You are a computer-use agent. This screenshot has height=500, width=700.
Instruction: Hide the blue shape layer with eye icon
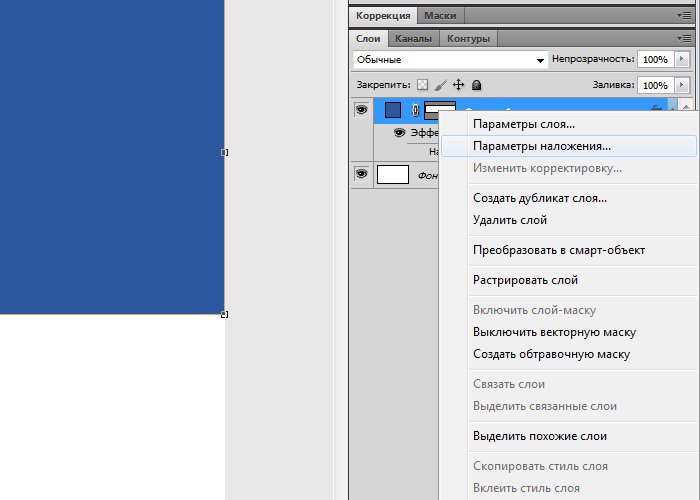[x=361, y=109]
